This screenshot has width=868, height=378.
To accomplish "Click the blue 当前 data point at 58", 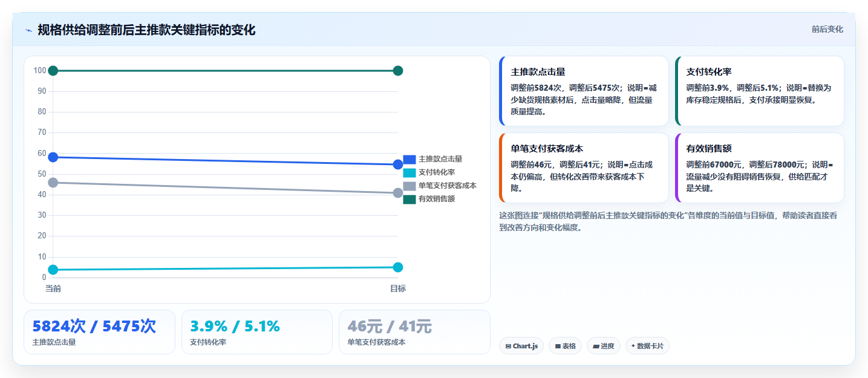I will [x=53, y=157].
